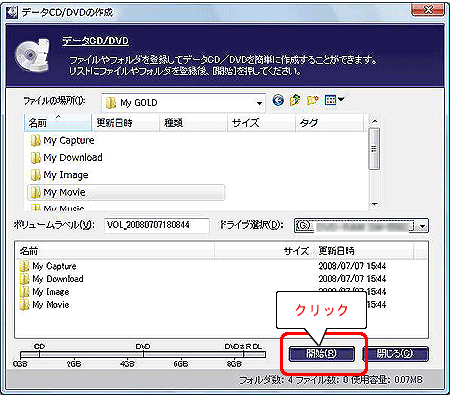Image resolution: width=450 pixels, height=396 pixels.
Task: Select My Image in burn list
Action: point(45,292)
